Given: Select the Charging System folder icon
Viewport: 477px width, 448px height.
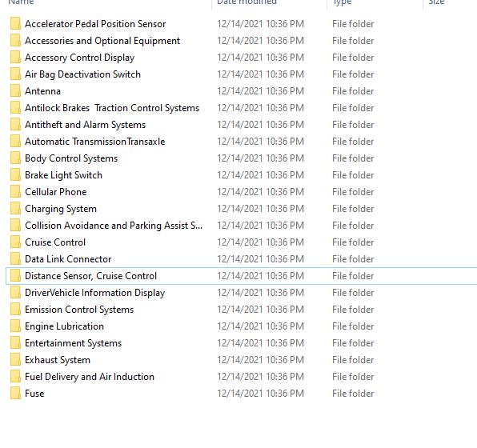Looking at the screenshot, I should (15, 208).
